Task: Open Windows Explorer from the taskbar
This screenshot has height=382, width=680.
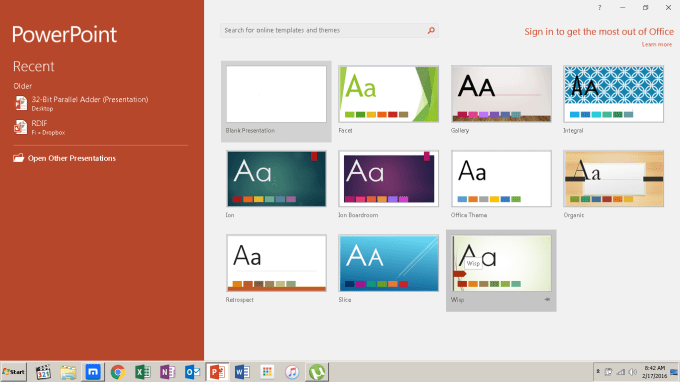Action: click(x=68, y=372)
